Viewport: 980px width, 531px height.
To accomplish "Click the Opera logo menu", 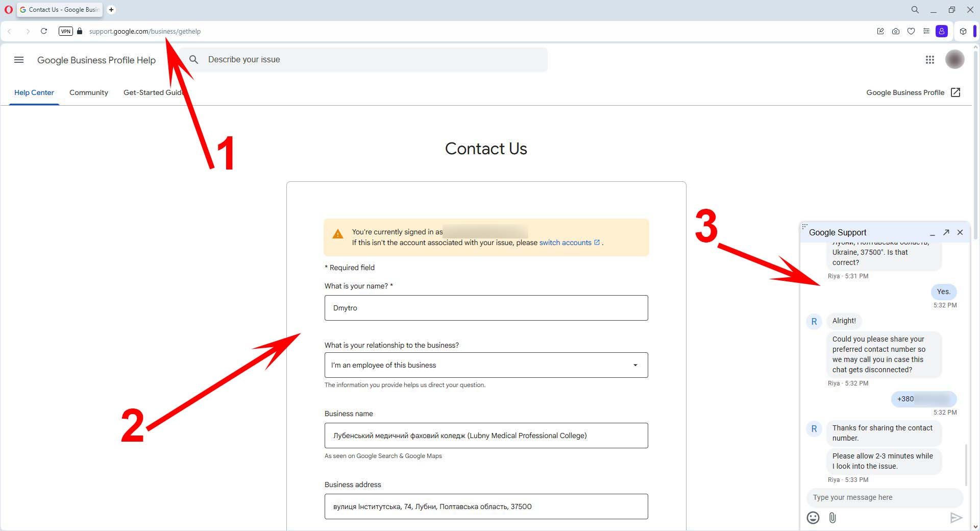I will (8, 9).
